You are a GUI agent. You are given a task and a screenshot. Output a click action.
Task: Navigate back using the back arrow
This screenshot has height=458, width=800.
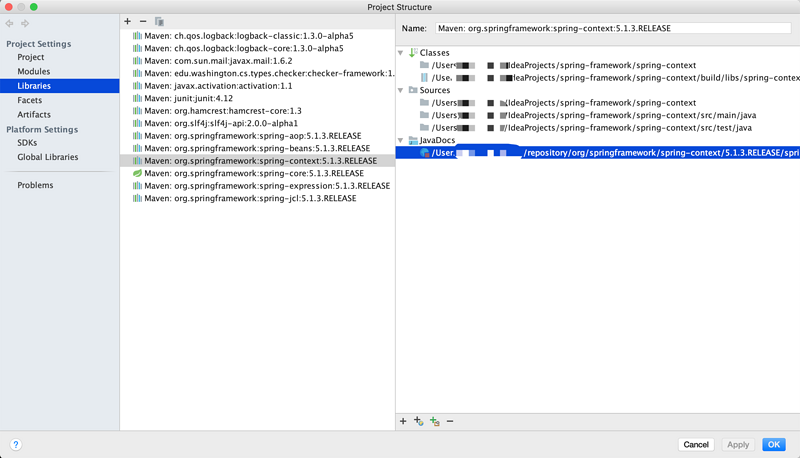tap(10, 23)
